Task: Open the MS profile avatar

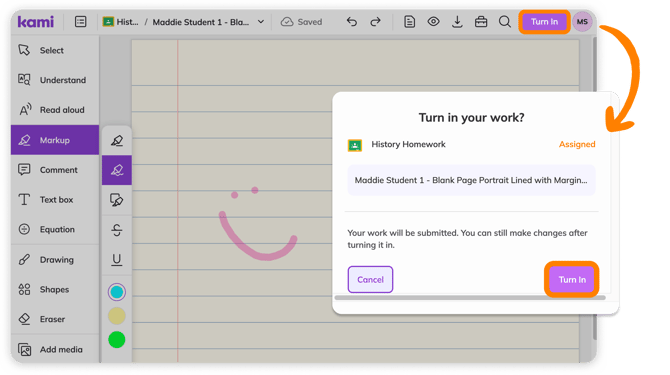Action: click(582, 22)
